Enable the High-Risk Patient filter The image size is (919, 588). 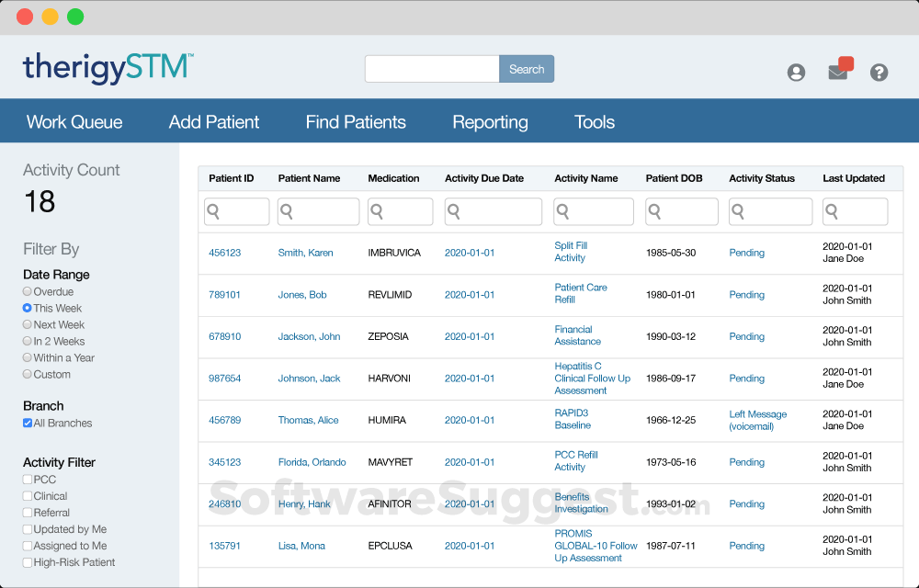point(28,562)
